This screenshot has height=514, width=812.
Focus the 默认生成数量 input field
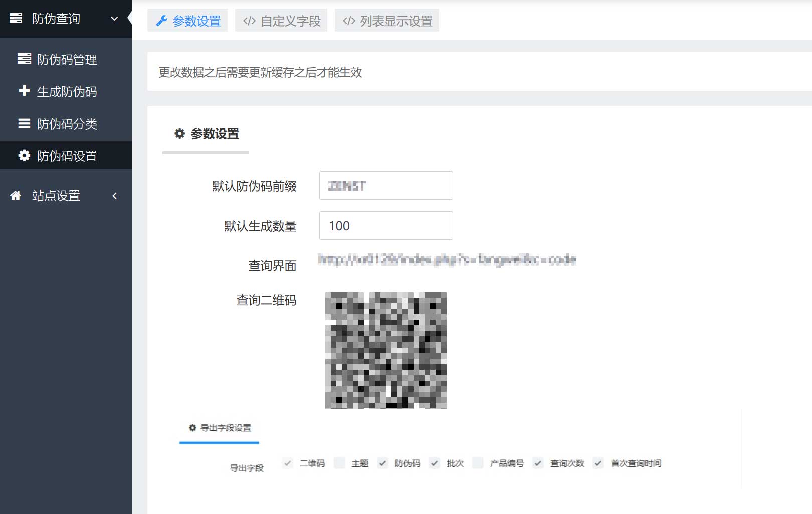pyautogui.click(x=386, y=225)
